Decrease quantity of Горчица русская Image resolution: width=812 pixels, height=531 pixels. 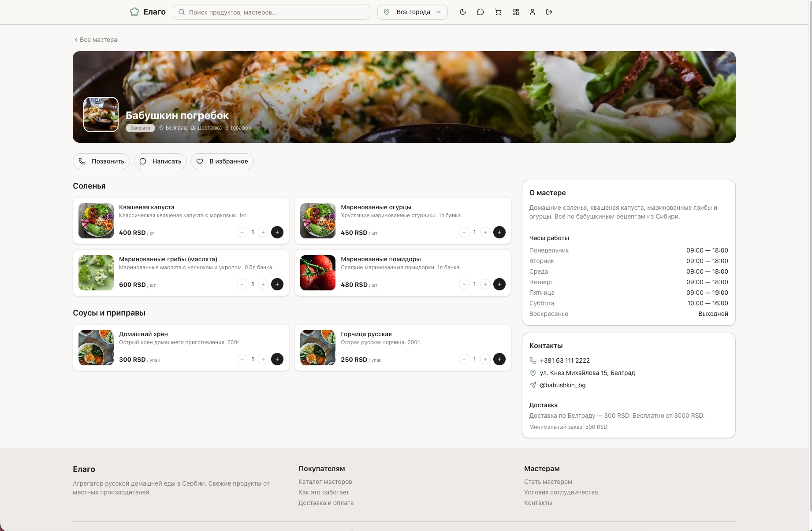(x=464, y=359)
